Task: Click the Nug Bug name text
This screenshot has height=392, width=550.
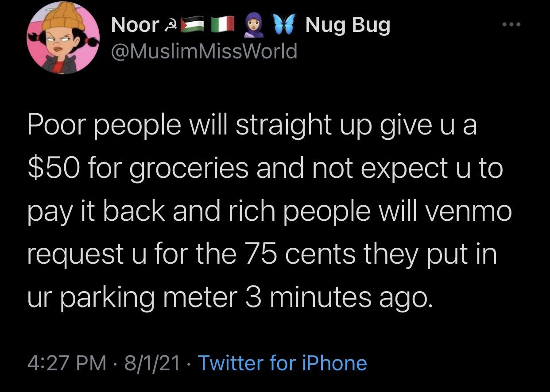Action: [348, 25]
